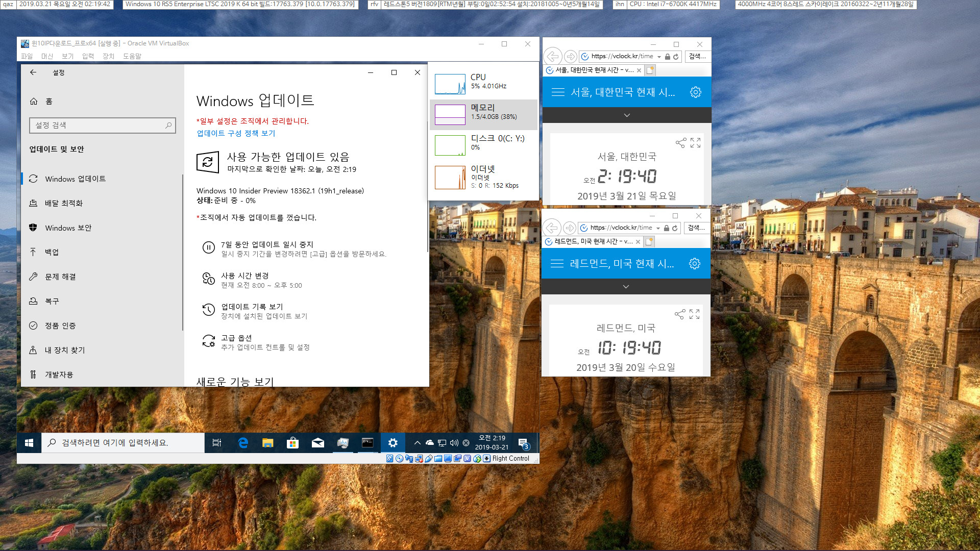Open command prompt taskbar icon

pos(367,443)
